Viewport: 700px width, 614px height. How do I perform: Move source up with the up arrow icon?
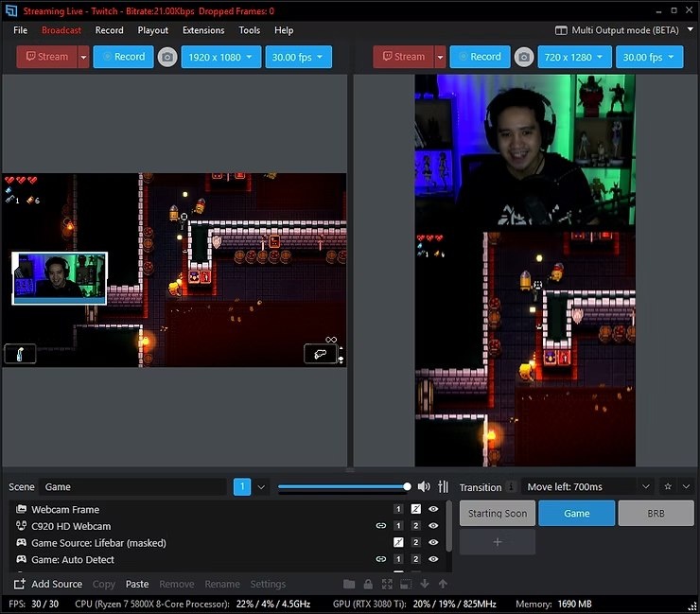(x=443, y=584)
